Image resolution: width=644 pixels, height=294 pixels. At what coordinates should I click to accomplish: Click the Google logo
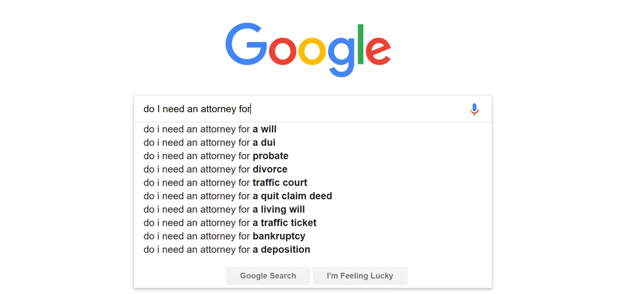[x=308, y=50]
